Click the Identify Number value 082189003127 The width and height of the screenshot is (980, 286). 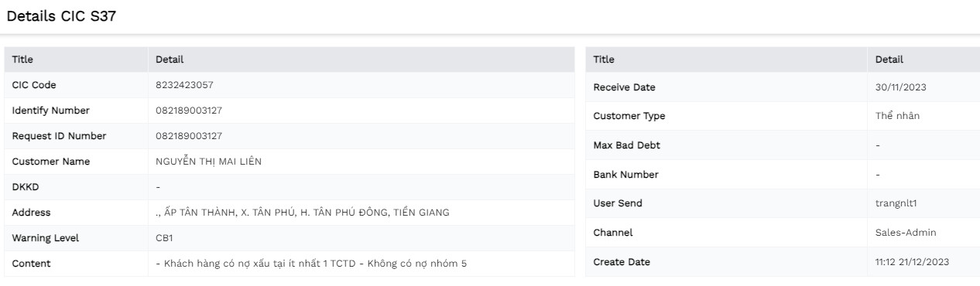point(189,111)
